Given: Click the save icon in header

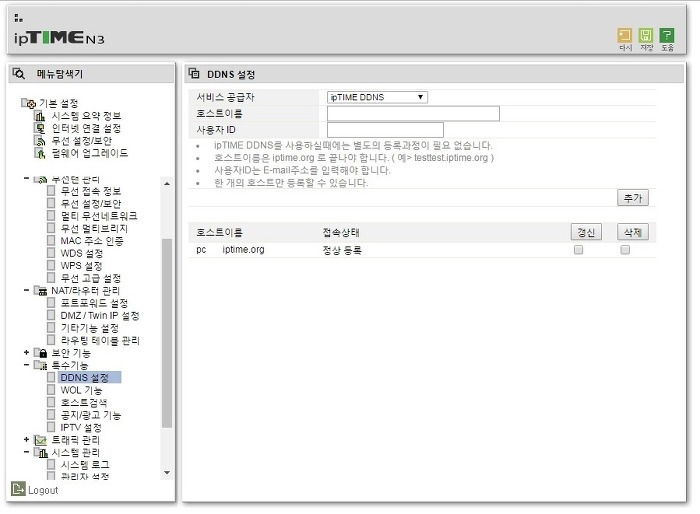Looking at the screenshot, I should tap(646, 35).
